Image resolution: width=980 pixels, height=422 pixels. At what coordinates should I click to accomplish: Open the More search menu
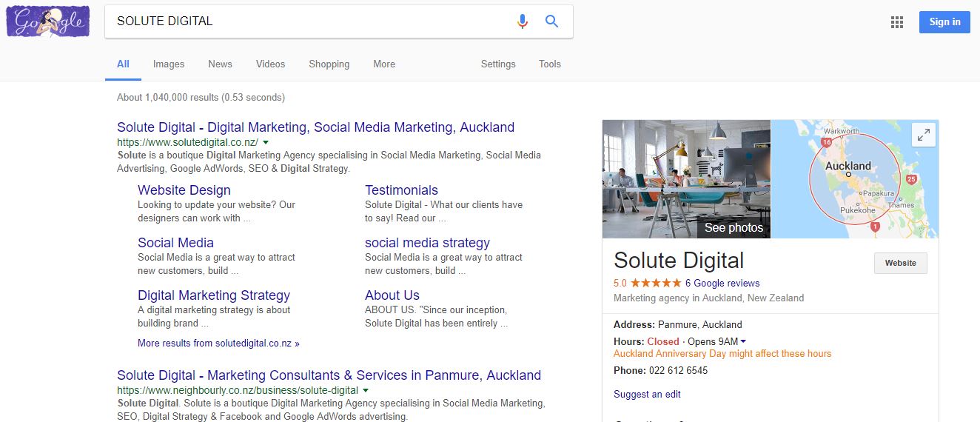click(383, 64)
